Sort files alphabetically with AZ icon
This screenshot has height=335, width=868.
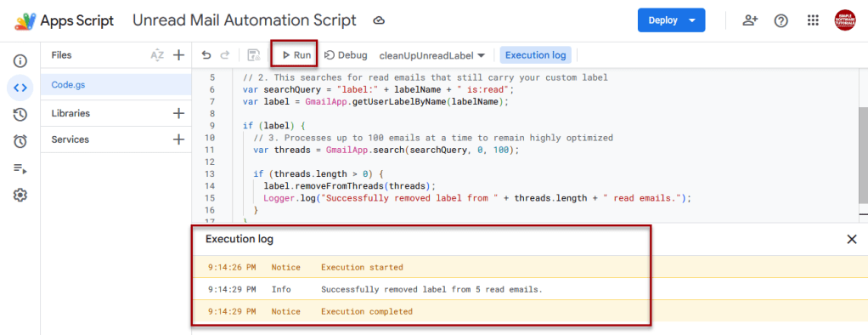(157, 55)
